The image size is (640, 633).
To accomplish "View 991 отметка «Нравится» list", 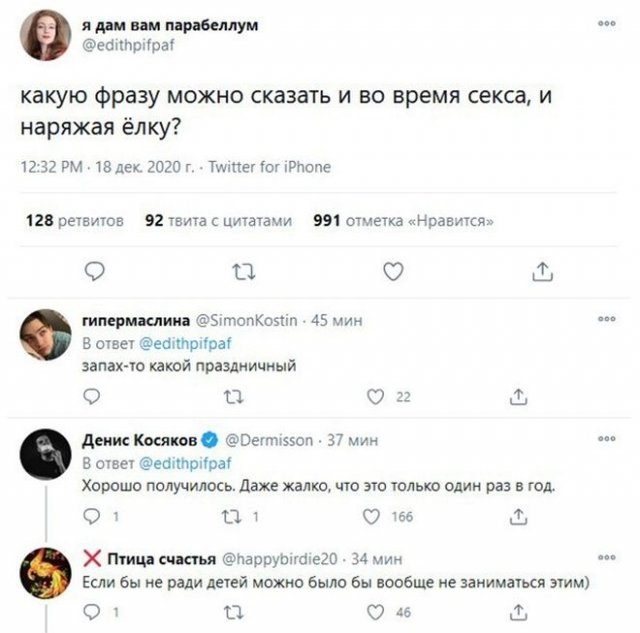I will tap(402, 221).
